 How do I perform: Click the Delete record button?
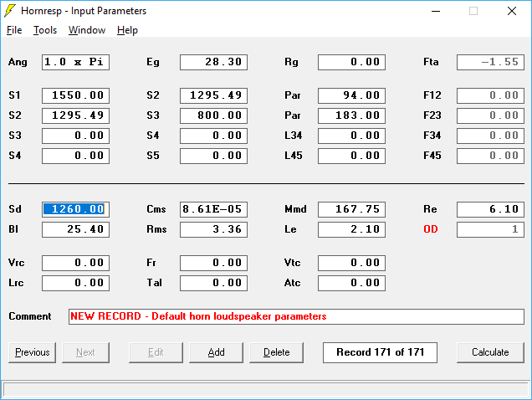click(x=277, y=352)
